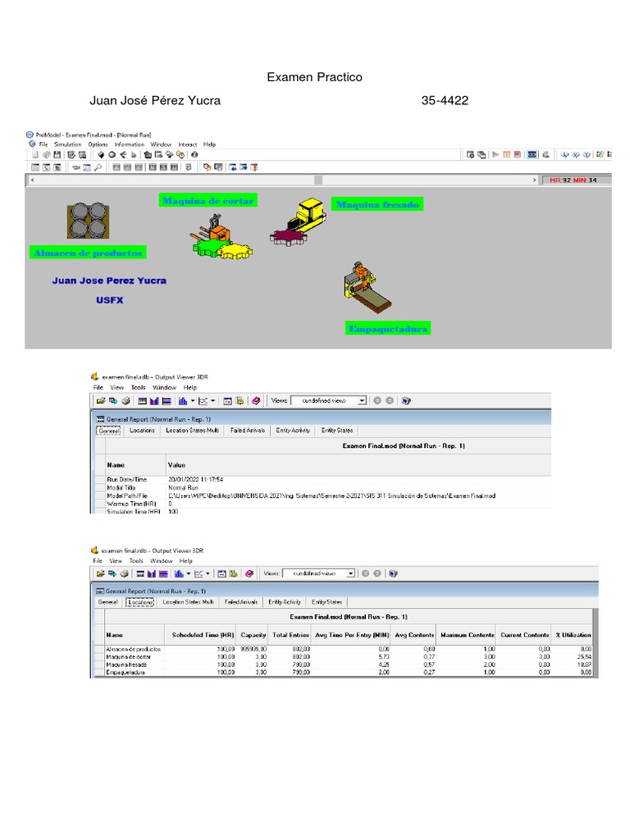Click the Maquina de cortar table row name

pyautogui.click(x=129, y=657)
